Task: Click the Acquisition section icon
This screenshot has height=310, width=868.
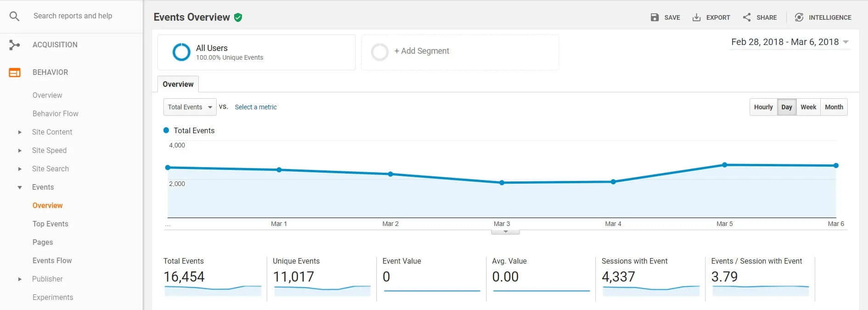Action: [x=15, y=45]
